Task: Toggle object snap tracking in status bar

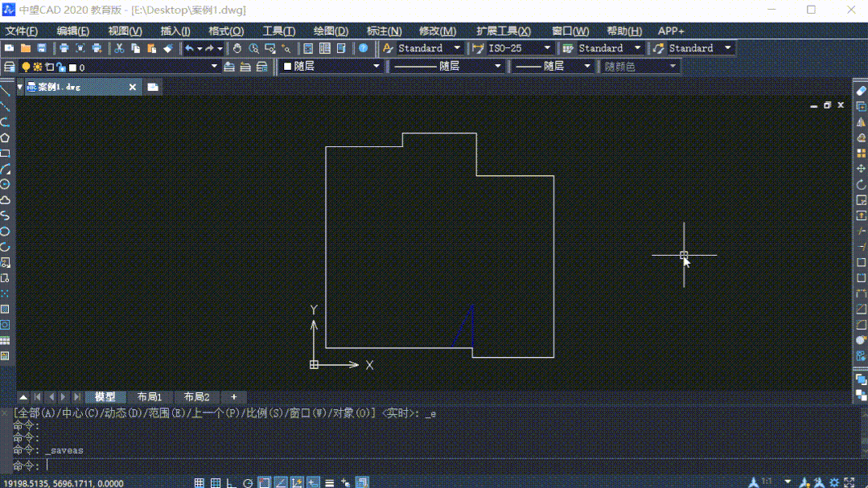Action: click(x=281, y=482)
